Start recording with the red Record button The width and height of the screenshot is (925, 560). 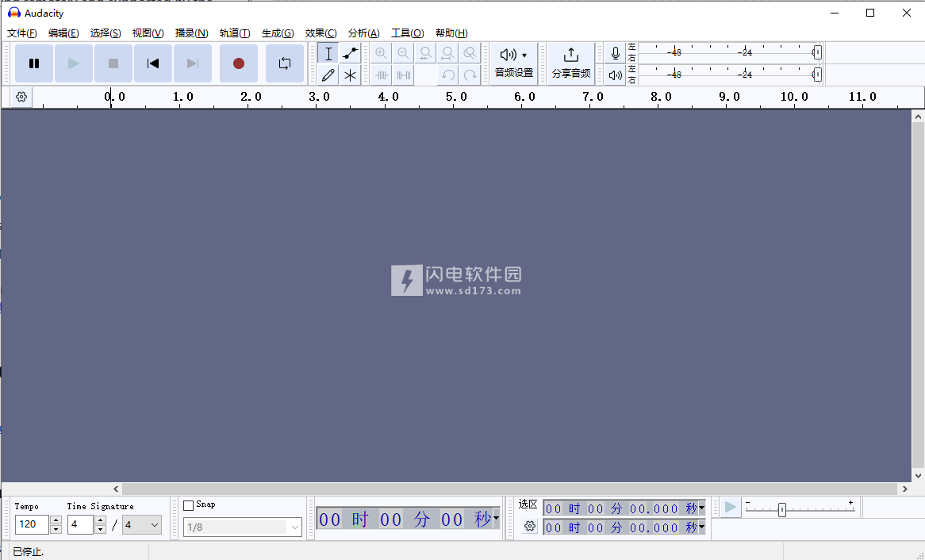[x=238, y=63]
